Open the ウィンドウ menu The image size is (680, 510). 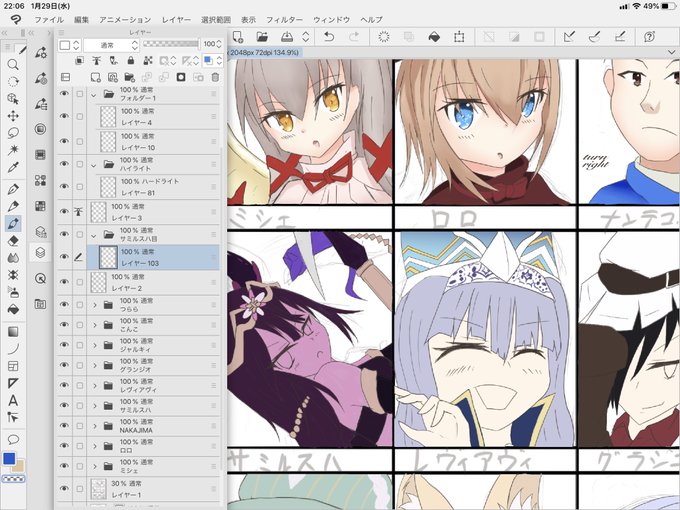pyautogui.click(x=331, y=20)
